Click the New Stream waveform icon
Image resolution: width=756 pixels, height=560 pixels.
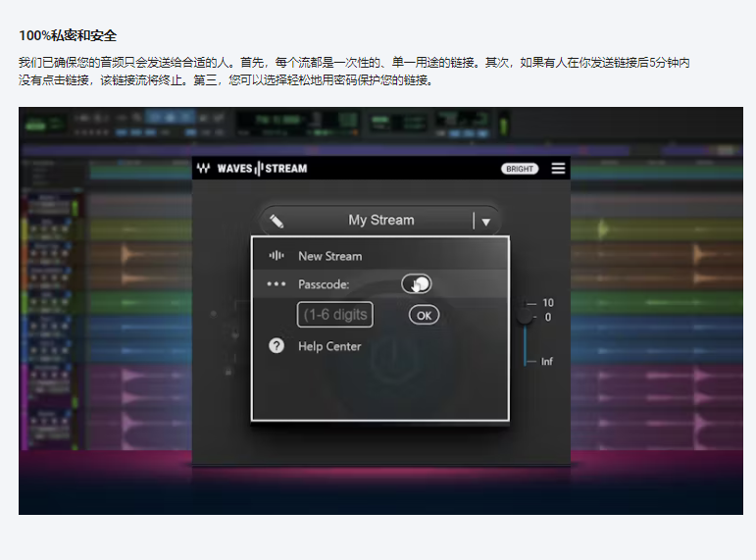277,256
